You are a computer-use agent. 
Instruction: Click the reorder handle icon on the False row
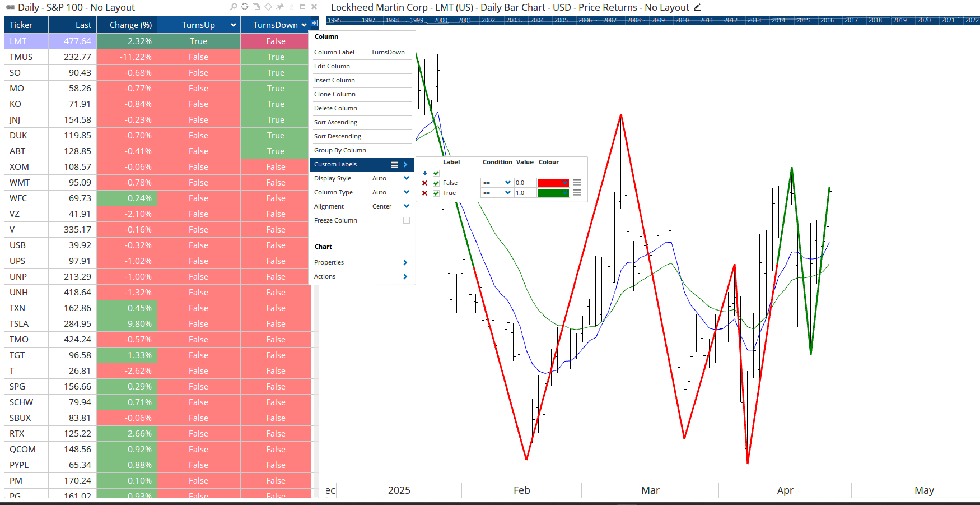point(577,183)
